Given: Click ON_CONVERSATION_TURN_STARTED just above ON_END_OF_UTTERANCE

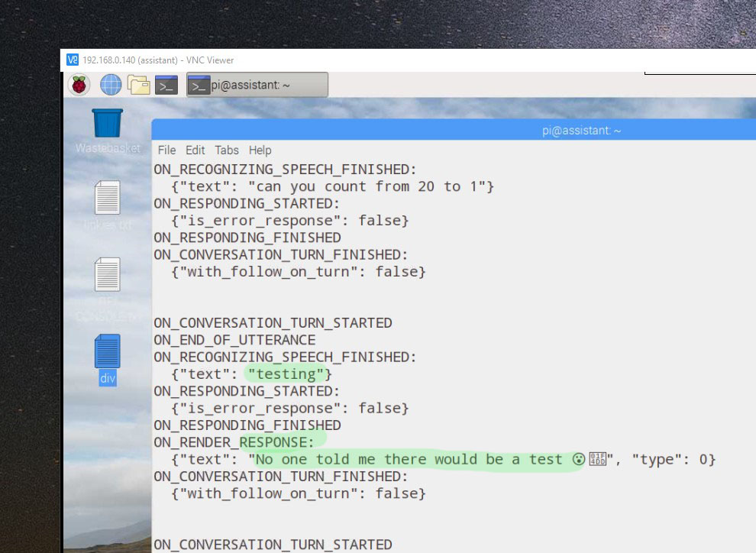Looking at the screenshot, I should pos(273,323).
